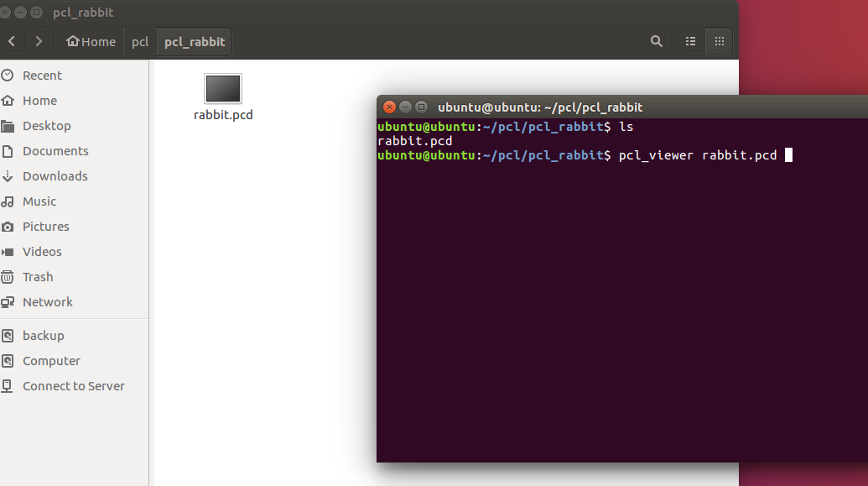This screenshot has width=868, height=486.
Task: Open Home in path bar
Action: tap(91, 42)
